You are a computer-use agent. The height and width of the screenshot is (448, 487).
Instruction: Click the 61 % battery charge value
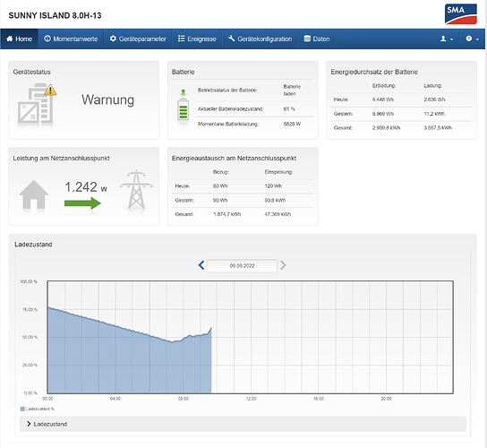(x=289, y=108)
